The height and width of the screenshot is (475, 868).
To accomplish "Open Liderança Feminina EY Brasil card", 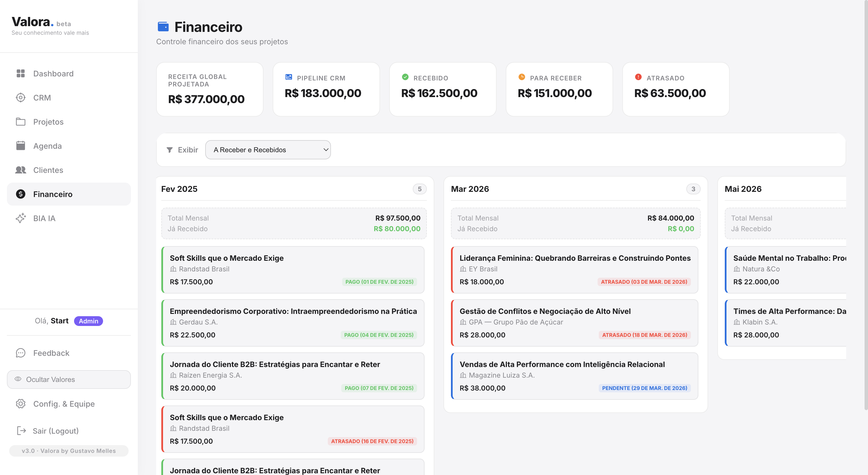I will 575,270.
